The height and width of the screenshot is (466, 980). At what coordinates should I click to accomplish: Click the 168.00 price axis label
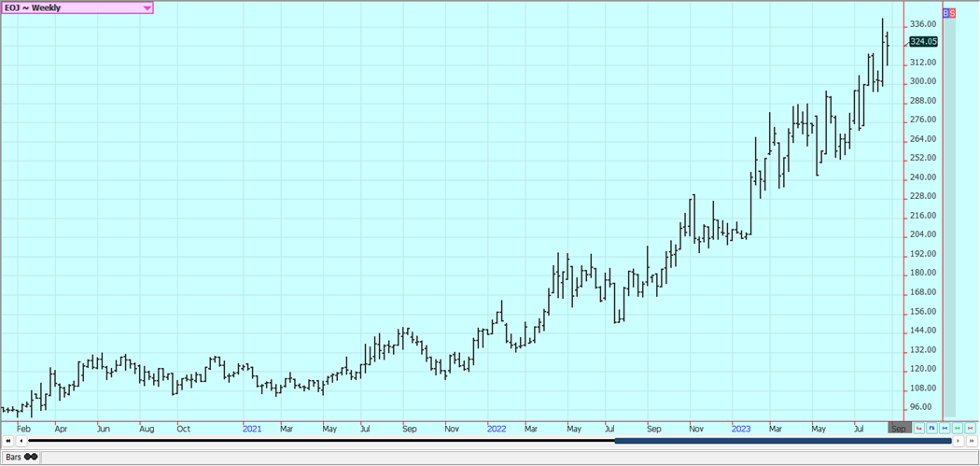click(x=923, y=292)
